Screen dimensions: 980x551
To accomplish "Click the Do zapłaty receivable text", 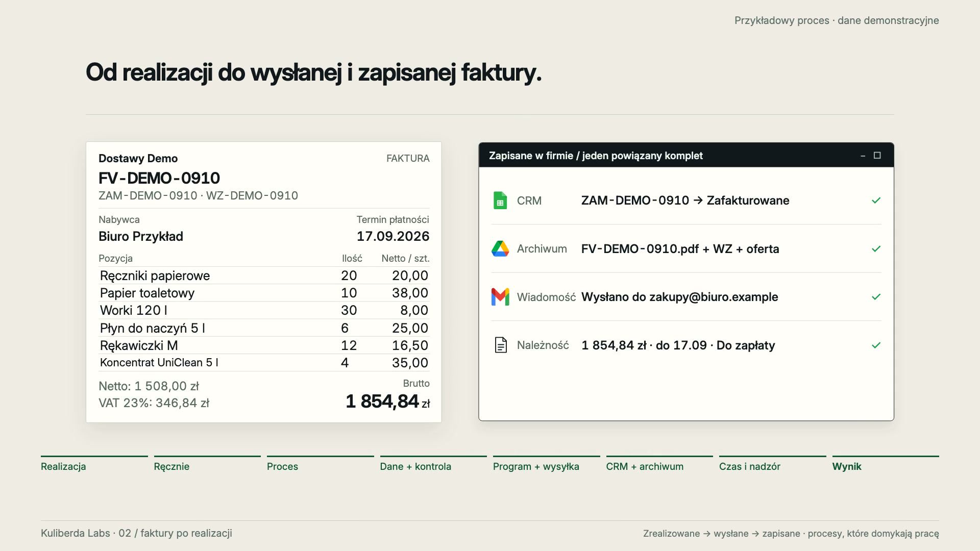I will [x=746, y=345].
